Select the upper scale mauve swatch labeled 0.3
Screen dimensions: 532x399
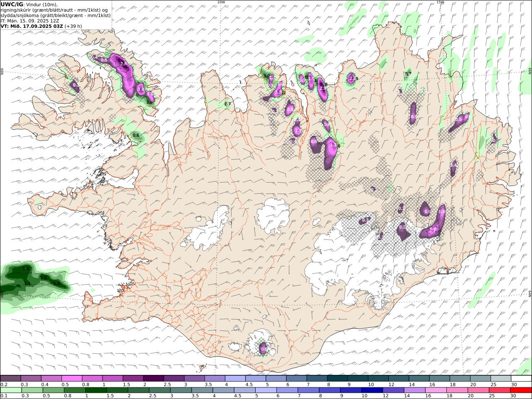click(x=31, y=379)
